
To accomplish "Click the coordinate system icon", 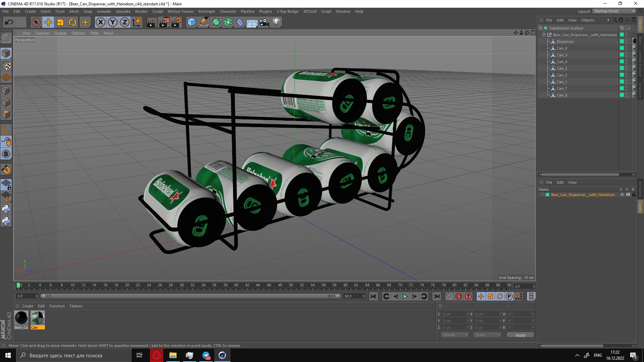I will point(137,22).
